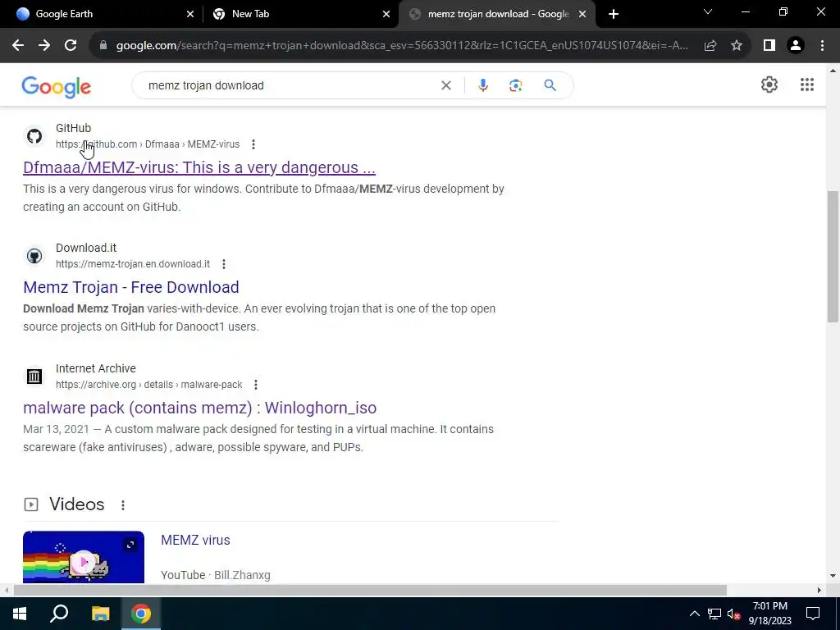The width and height of the screenshot is (840, 630).
Task: Search by image with Google Lens
Action: (x=515, y=85)
